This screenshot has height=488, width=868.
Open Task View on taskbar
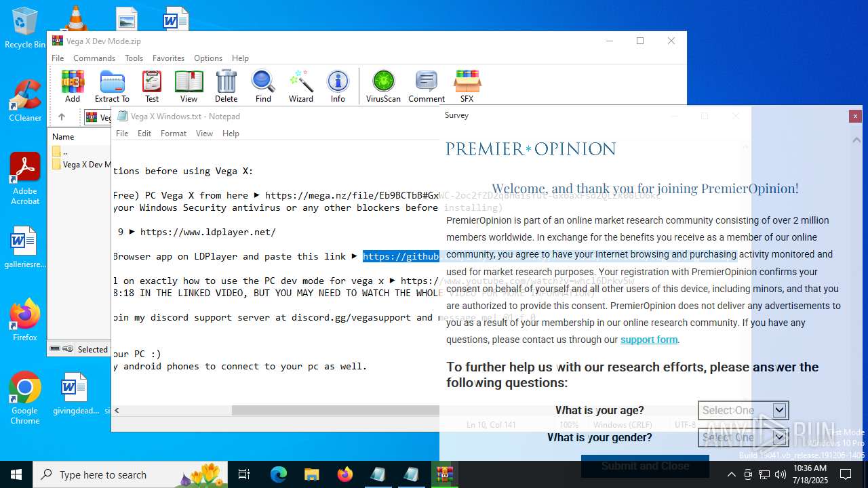coord(244,474)
